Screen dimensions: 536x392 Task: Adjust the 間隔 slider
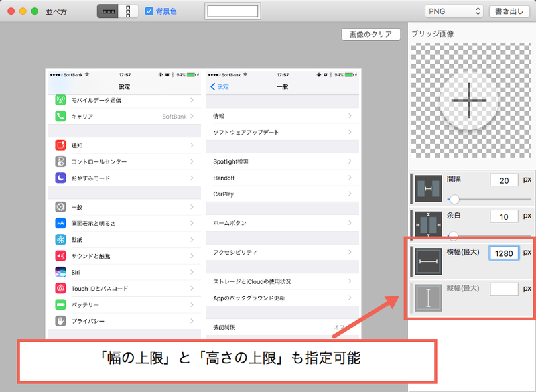coord(455,199)
